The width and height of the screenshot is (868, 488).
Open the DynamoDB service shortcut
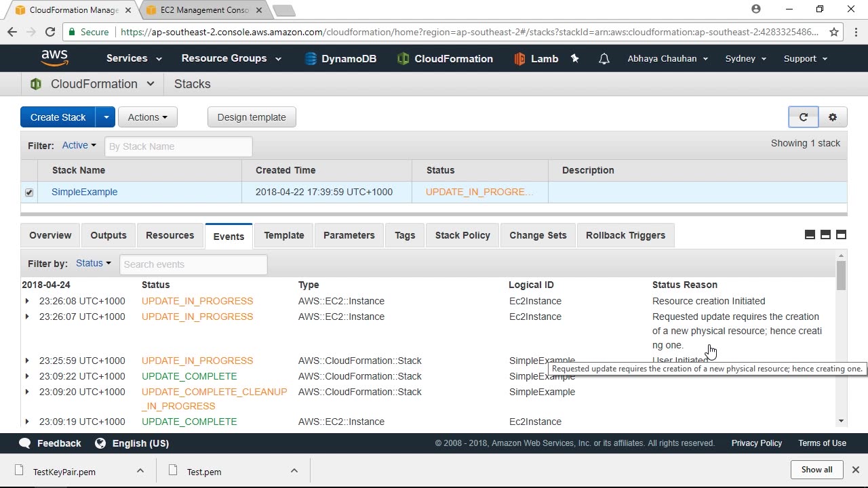[340, 59]
